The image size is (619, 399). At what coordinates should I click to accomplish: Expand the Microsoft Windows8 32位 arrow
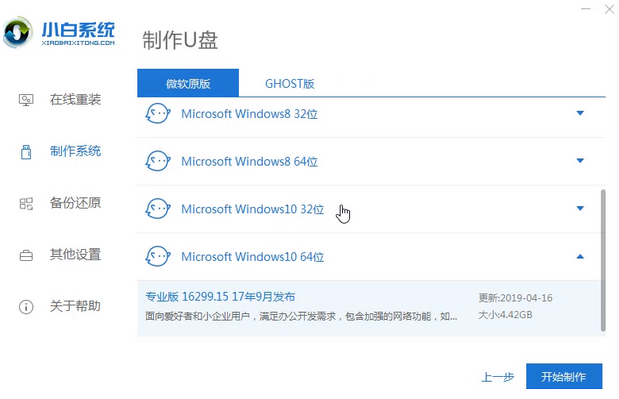coord(580,113)
